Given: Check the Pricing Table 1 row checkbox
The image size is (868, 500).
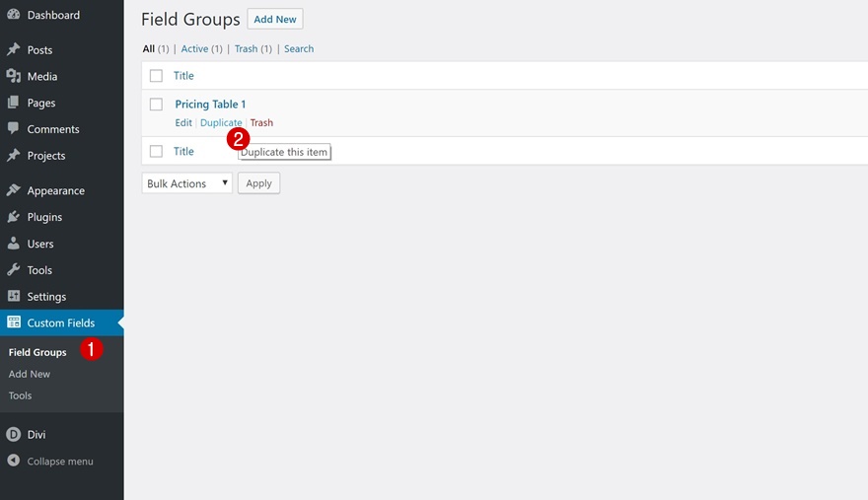Looking at the screenshot, I should click(x=156, y=105).
